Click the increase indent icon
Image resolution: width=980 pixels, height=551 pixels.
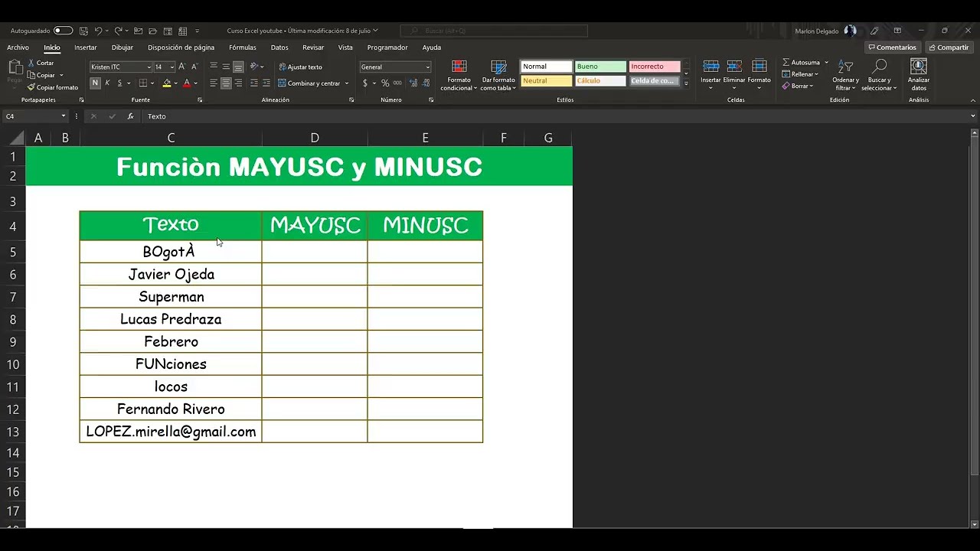point(266,83)
